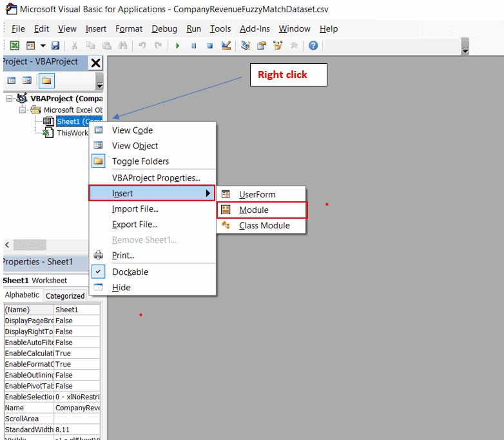
Task: Close the Project Explorer pane
Action: 95,63
